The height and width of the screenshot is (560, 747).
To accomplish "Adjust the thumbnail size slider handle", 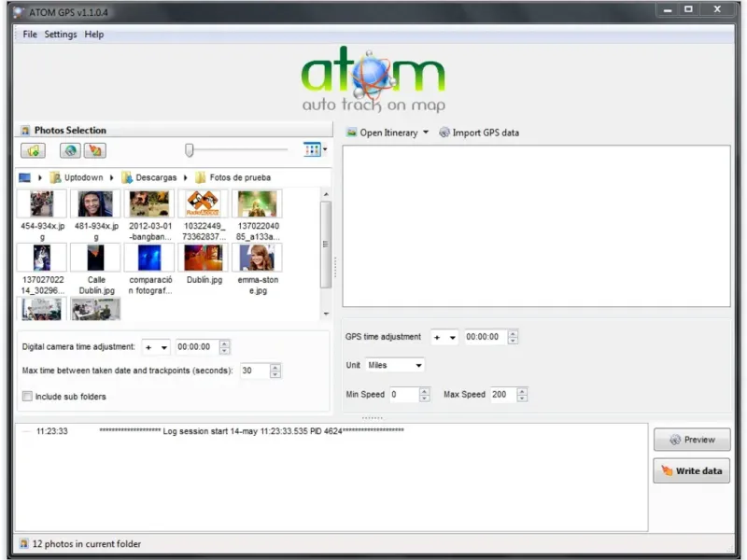I will click(x=190, y=150).
